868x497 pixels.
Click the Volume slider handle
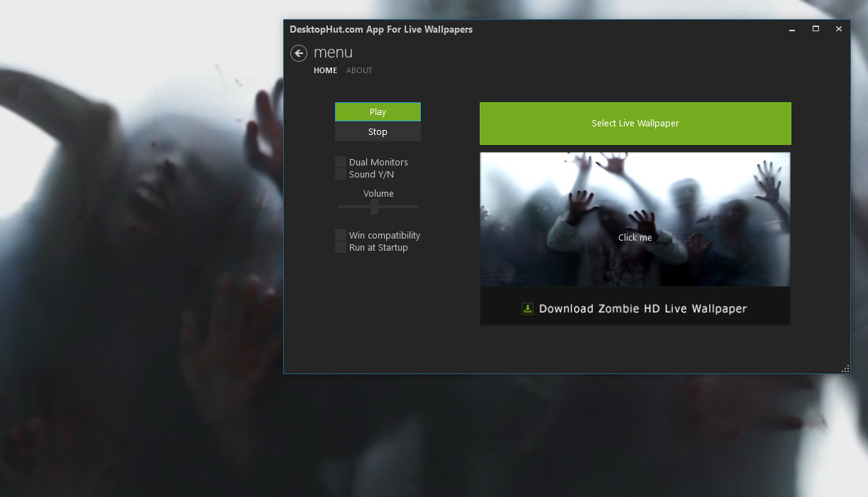click(x=374, y=207)
